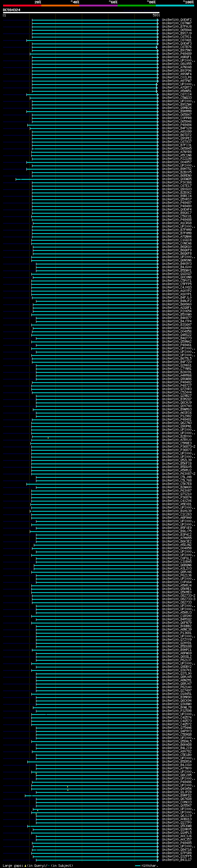Click hit label UniRef100_Q6NSN6

coord(177,260)
